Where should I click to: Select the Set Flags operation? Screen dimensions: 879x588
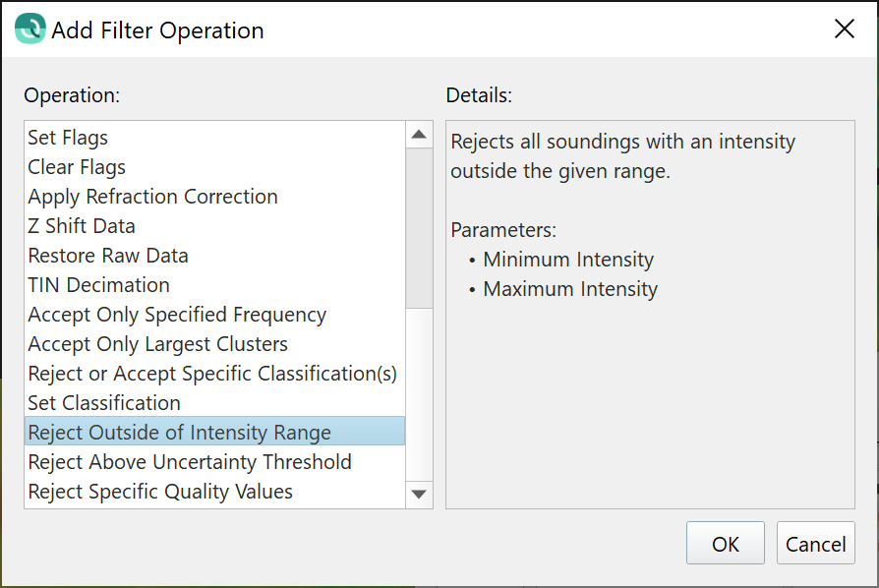coord(68,138)
